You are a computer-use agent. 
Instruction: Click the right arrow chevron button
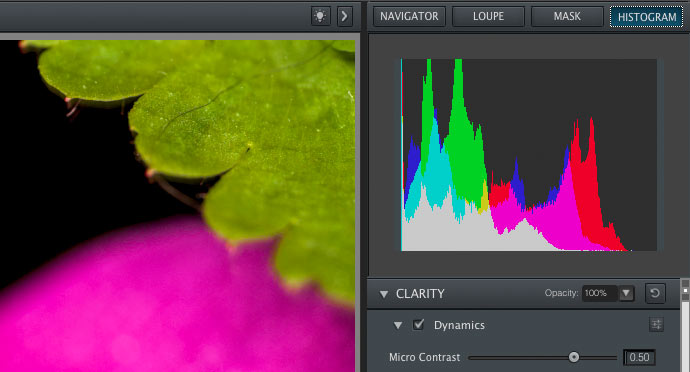tap(345, 17)
